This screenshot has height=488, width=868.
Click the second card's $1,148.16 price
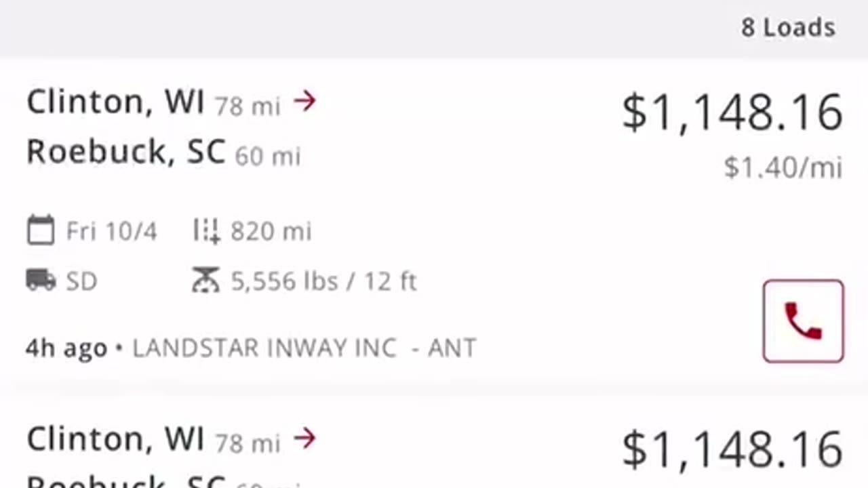pyautogui.click(x=732, y=450)
